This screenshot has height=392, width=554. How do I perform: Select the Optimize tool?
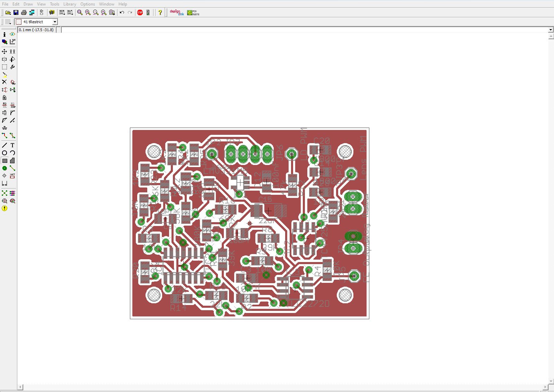tap(12, 120)
